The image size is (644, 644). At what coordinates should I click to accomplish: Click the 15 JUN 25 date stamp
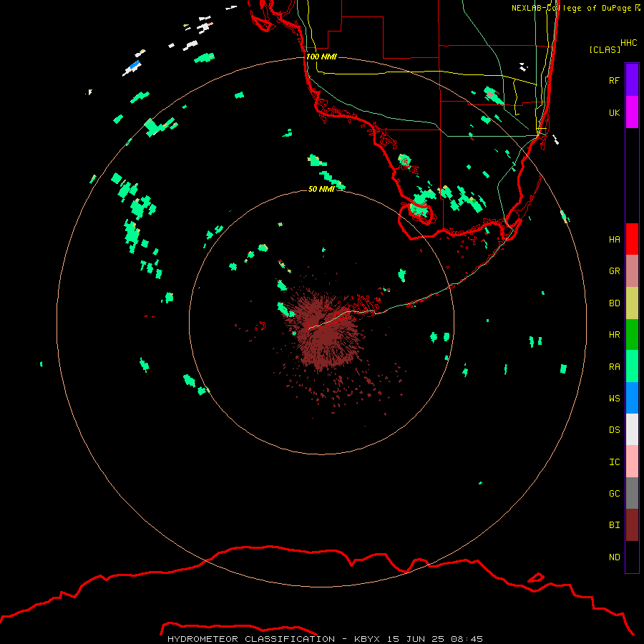(416, 639)
